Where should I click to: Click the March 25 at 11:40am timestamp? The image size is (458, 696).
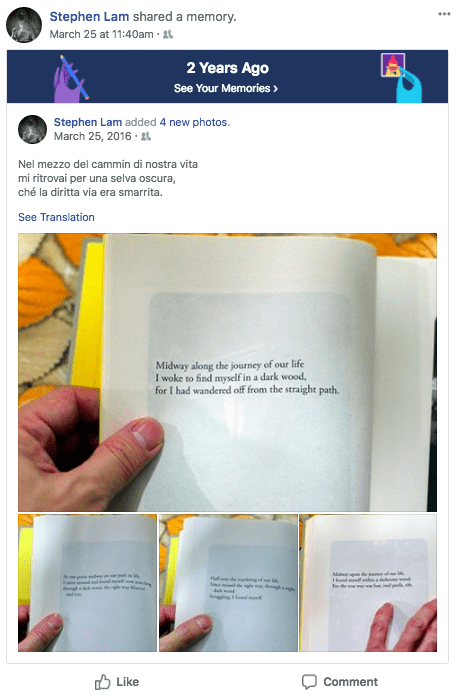click(x=101, y=34)
